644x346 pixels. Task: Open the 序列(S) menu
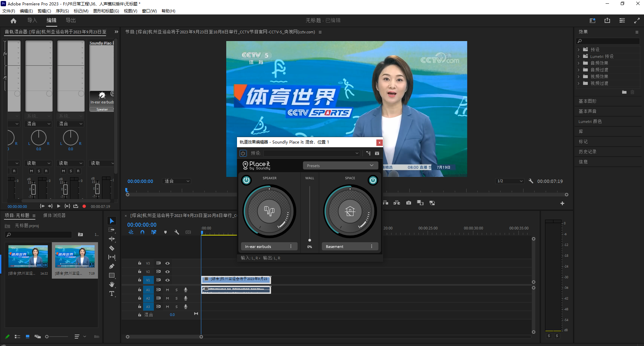pyautogui.click(x=62, y=11)
